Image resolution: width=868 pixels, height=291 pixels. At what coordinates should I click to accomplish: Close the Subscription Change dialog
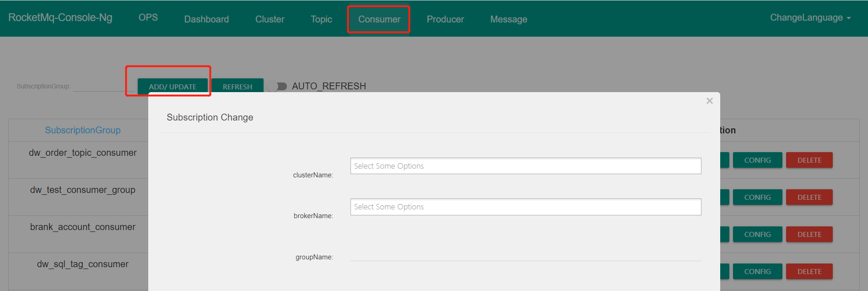click(x=709, y=101)
